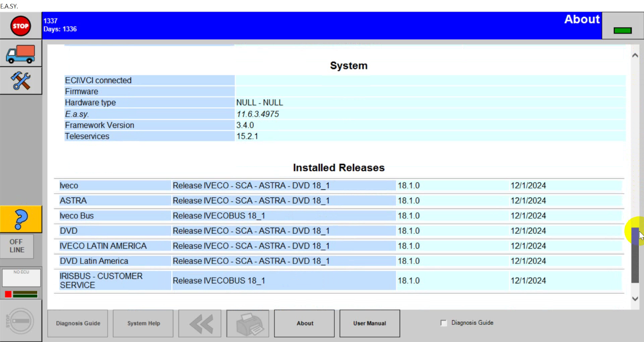Screen dimensions: 644x342
Task: Select the Framework Version label
Action: (x=99, y=125)
